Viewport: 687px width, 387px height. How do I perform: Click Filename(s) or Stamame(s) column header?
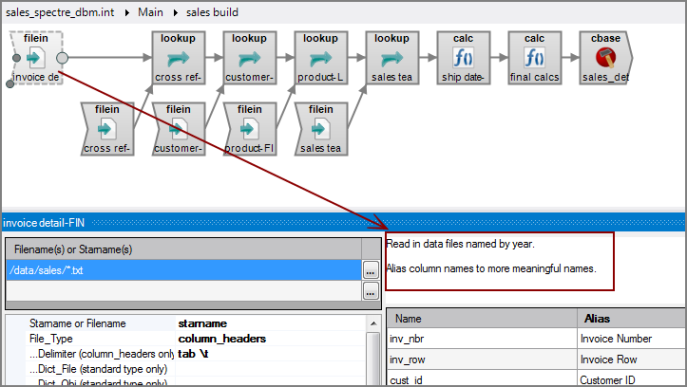click(184, 249)
